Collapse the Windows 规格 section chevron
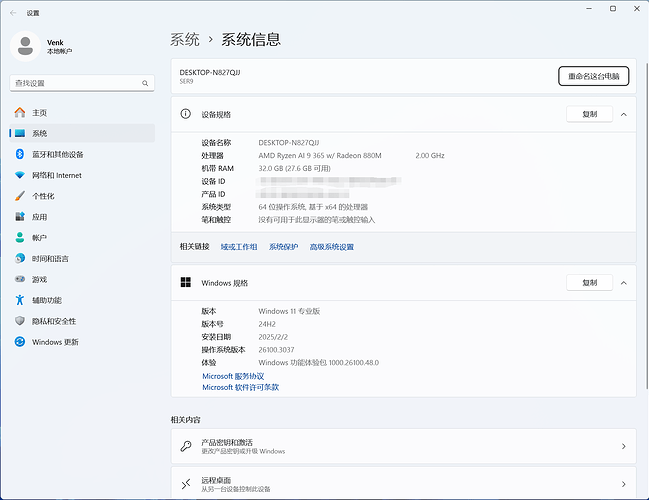The image size is (649, 500). pyautogui.click(x=624, y=283)
